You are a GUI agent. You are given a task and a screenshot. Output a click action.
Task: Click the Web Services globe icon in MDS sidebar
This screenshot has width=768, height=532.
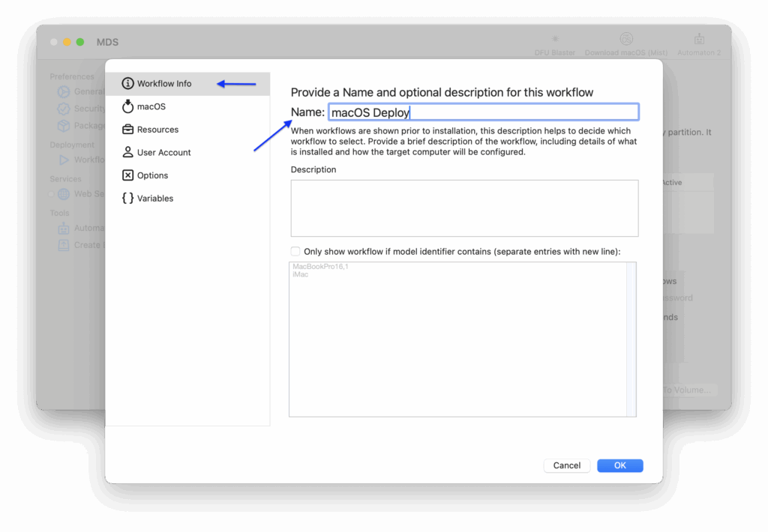[x=64, y=194]
